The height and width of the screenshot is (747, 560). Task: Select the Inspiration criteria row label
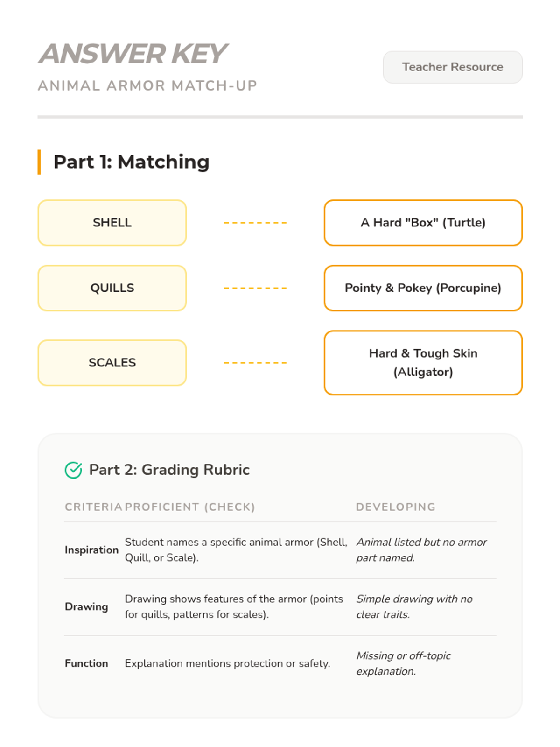(x=91, y=550)
